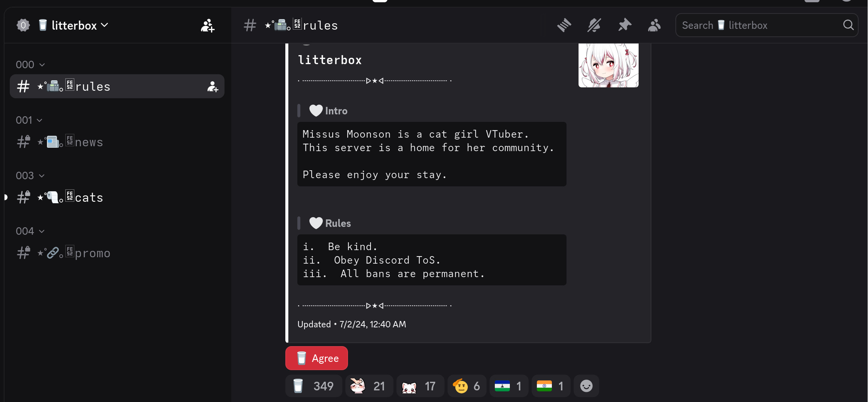The height and width of the screenshot is (402, 868).
Task: Open the add reaction smiley button
Action: pos(586,386)
